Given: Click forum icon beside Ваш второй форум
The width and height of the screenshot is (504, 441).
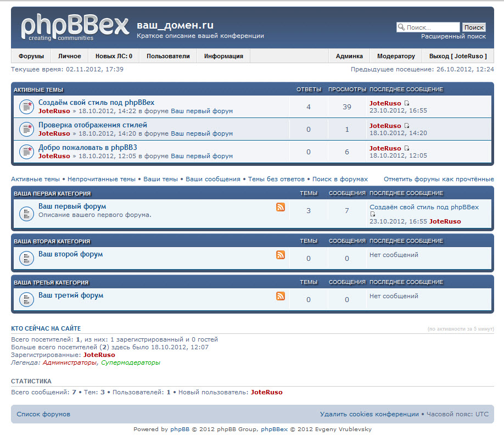Looking at the screenshot, I should [26, 258].
